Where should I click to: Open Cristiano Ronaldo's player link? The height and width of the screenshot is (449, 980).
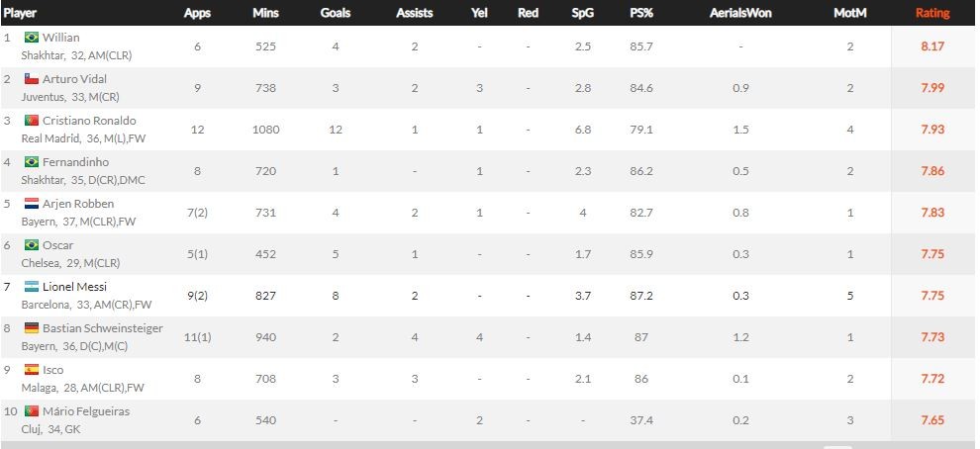pyautogui.click(x=89, y=121)
